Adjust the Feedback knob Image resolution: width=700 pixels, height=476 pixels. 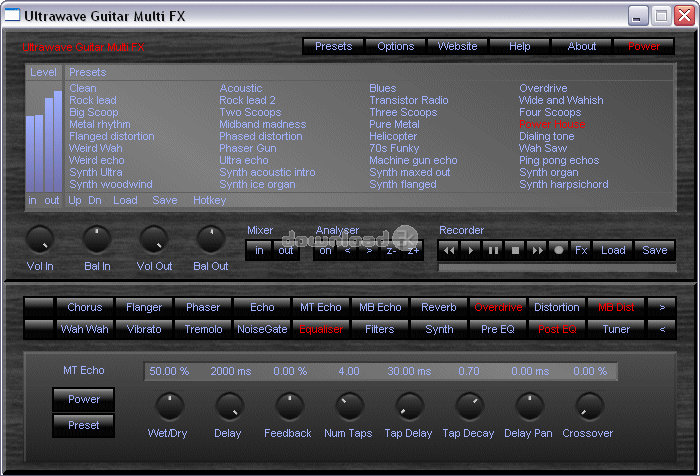pyautogui.click(x=289, y=407)
